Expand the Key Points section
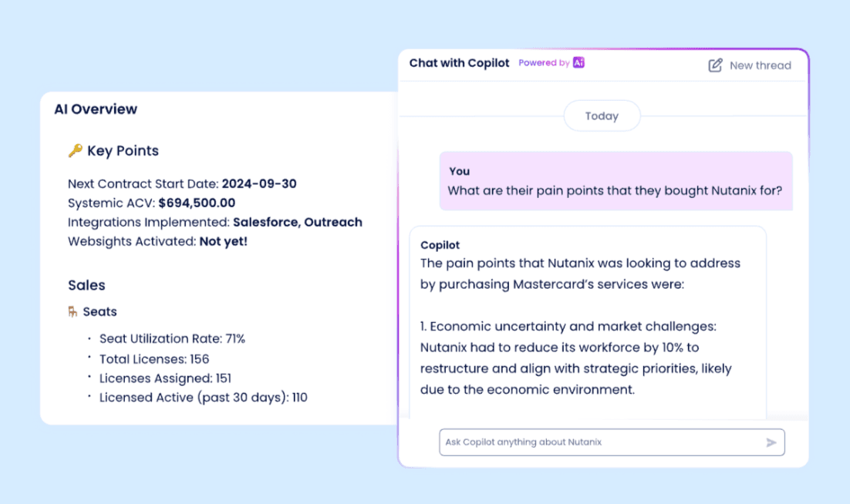Image resolution: width=850 pixels, height=504 pixels. pos(121,150)
